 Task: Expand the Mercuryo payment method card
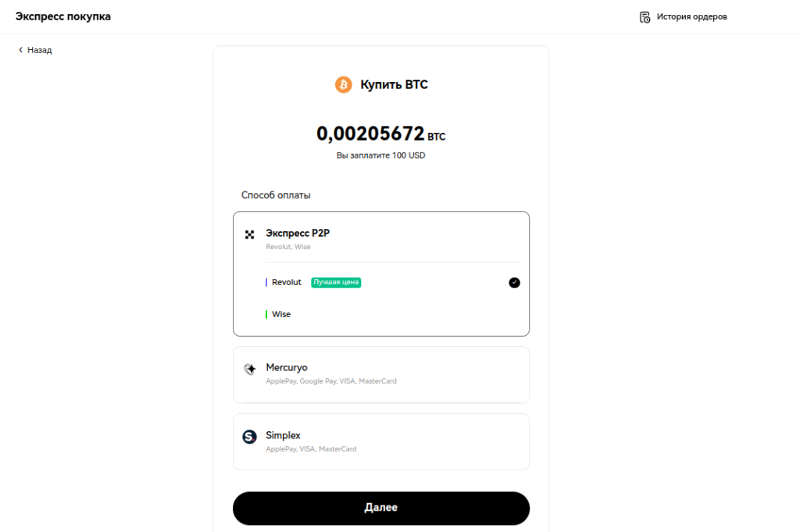click(381, 374)
